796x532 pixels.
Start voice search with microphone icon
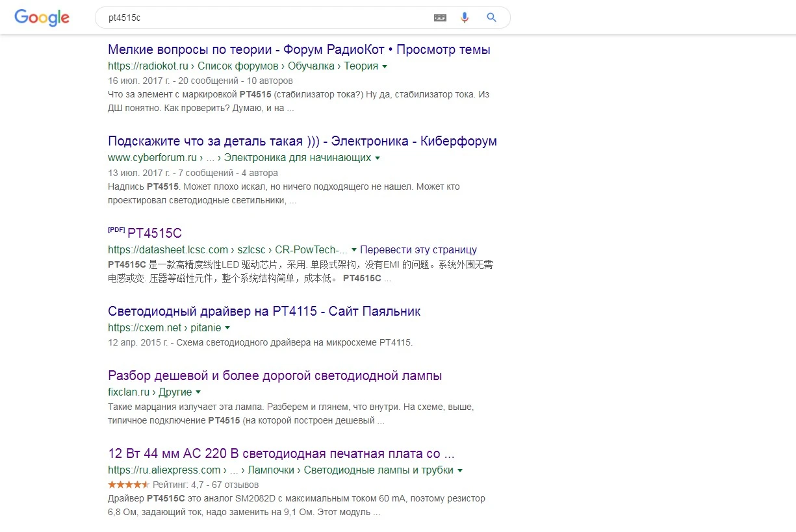pyautogui.click(x=464, y=18)
